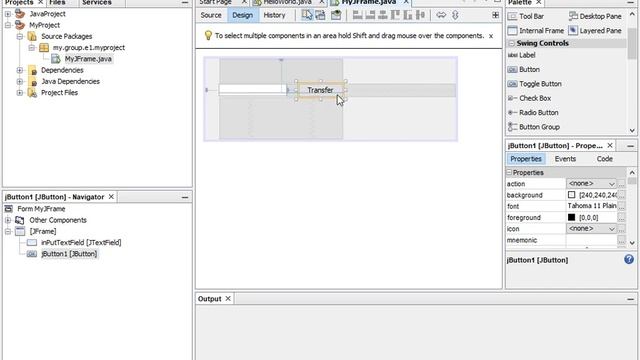Collapse the [JFrame] node in Navigator
Image resolution: width=640 pixels, height=360 pixels.
(x=8, y=231)
